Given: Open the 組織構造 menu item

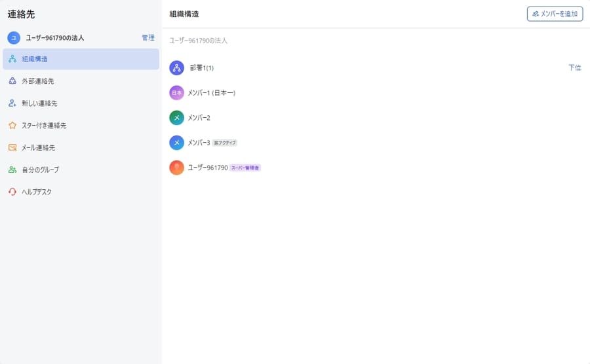Looking at the screenshot, I should pos(81,59).
